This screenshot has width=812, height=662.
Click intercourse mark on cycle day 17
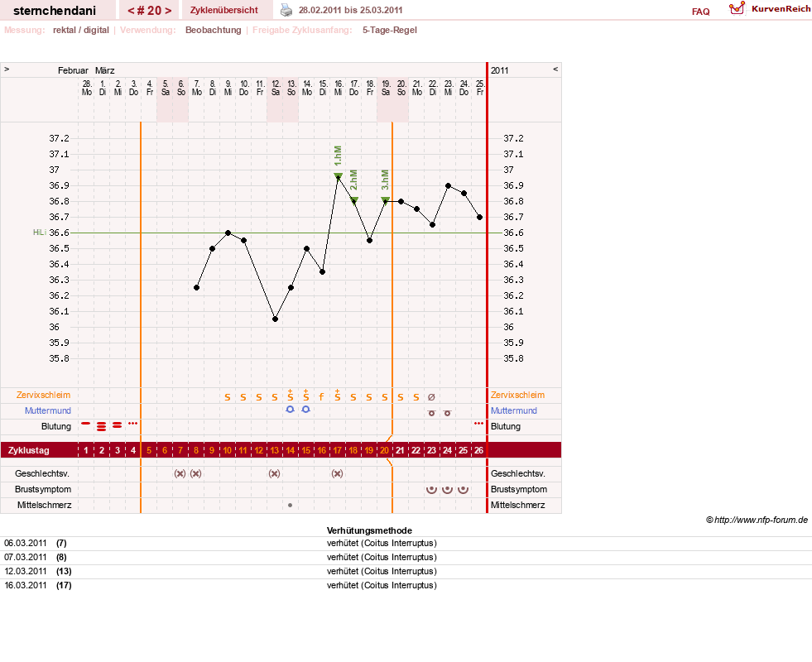337,473
